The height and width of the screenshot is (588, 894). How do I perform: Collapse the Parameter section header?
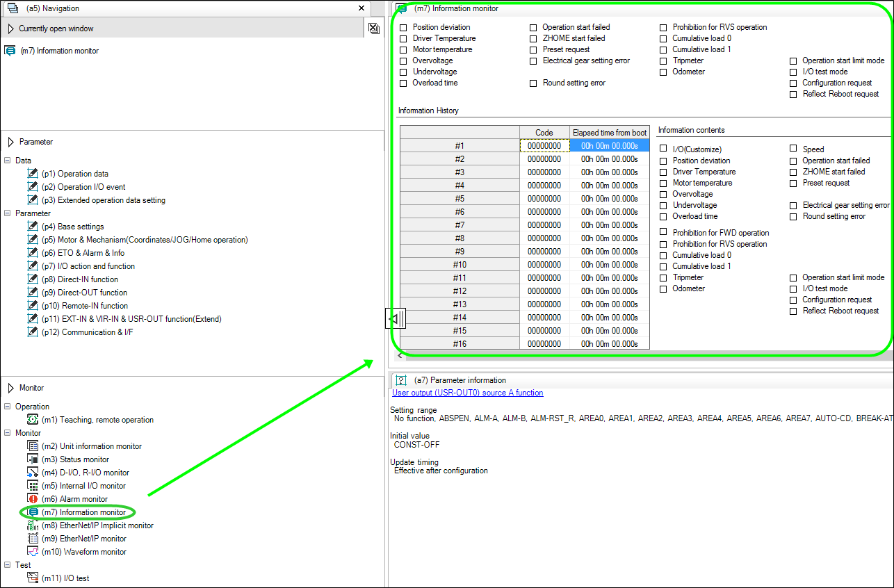10,142
